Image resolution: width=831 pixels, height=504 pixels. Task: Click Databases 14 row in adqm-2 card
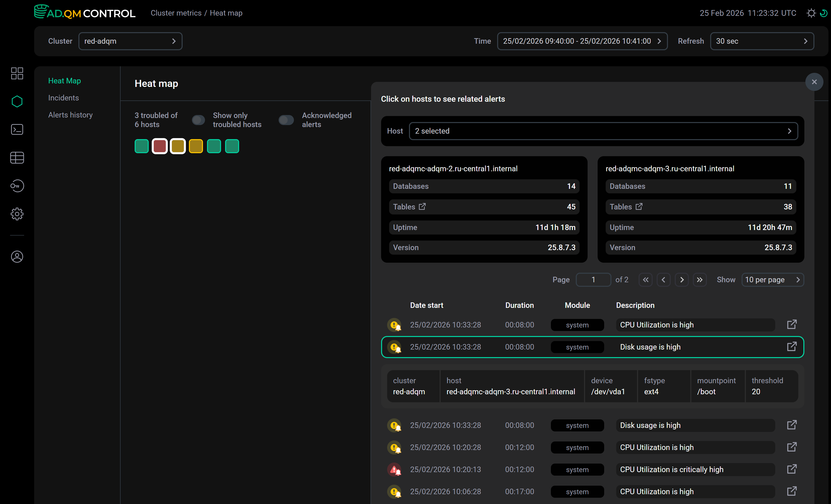click(x=484, y=186)
